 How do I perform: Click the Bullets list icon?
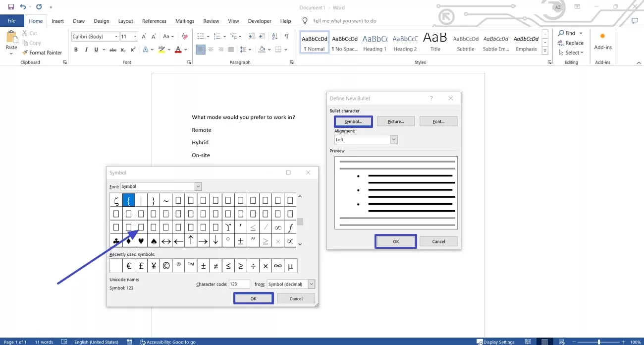[x=201, y=36]
